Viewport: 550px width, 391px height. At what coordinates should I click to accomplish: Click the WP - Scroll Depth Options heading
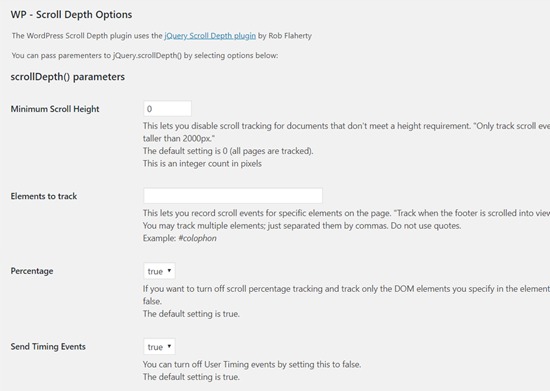pyautogui.click(x=71, y=15)
